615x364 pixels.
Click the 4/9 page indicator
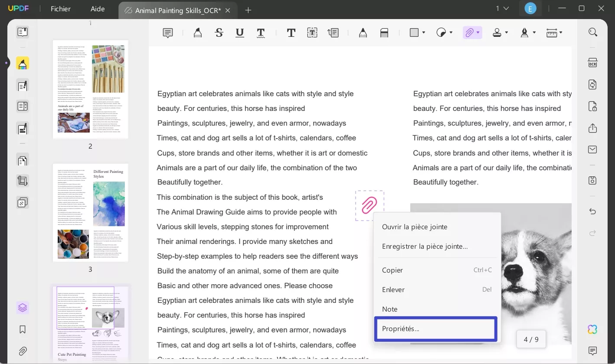point(531,339)
